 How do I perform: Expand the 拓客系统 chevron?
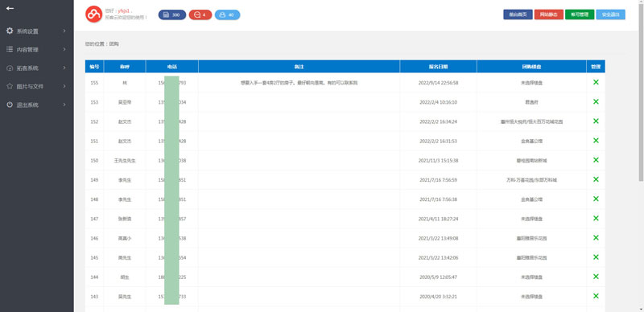(x=64, y=68)
